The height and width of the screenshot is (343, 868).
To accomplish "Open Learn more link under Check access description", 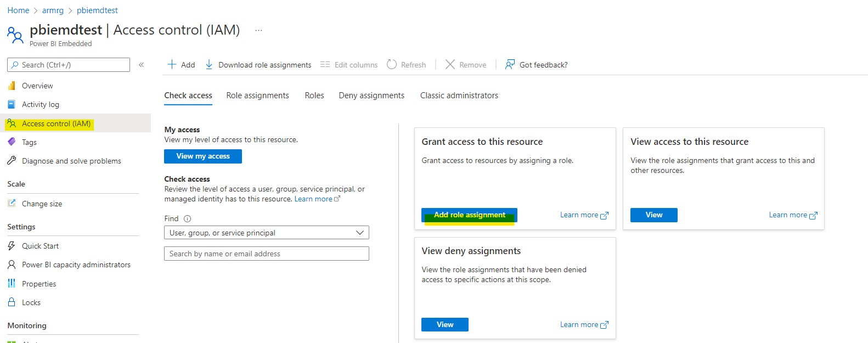I will (317, 199).
